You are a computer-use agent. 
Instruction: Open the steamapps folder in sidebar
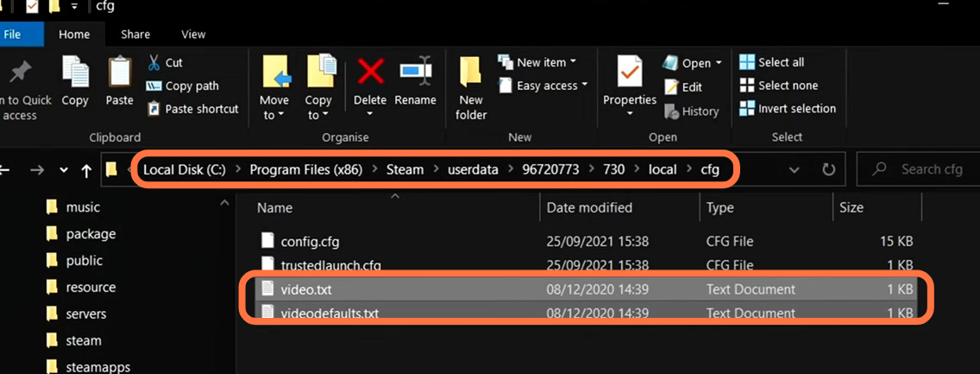[87, 367]
